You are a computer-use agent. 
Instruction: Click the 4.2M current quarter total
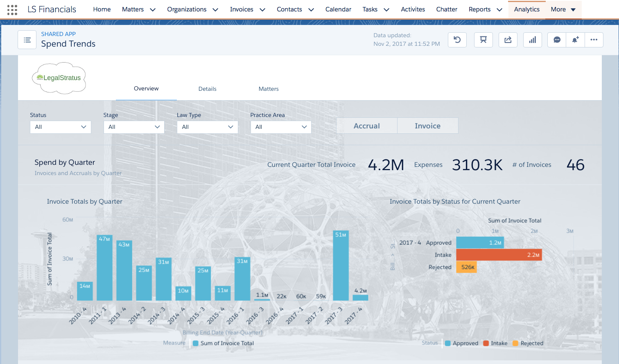[386, 165]
